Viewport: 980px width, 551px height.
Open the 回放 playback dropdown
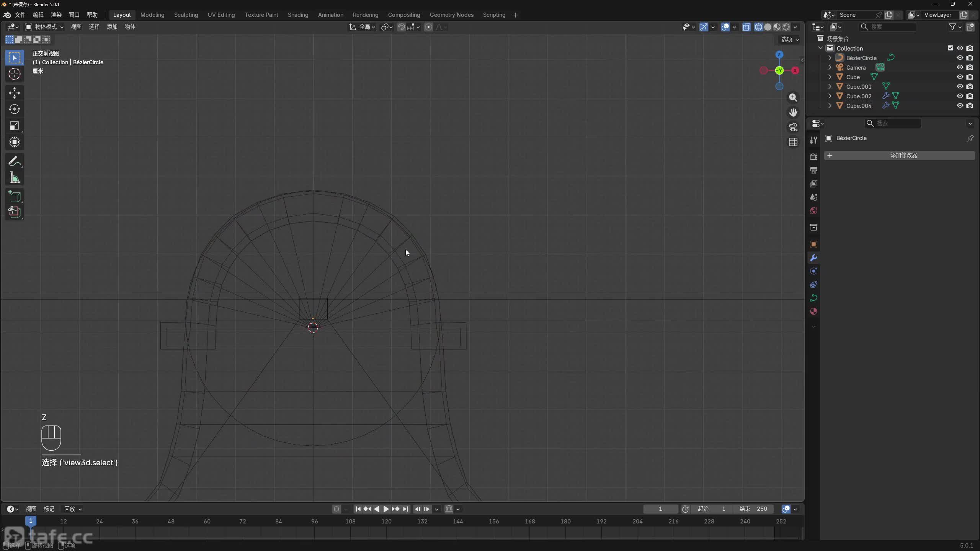point(73,509)
